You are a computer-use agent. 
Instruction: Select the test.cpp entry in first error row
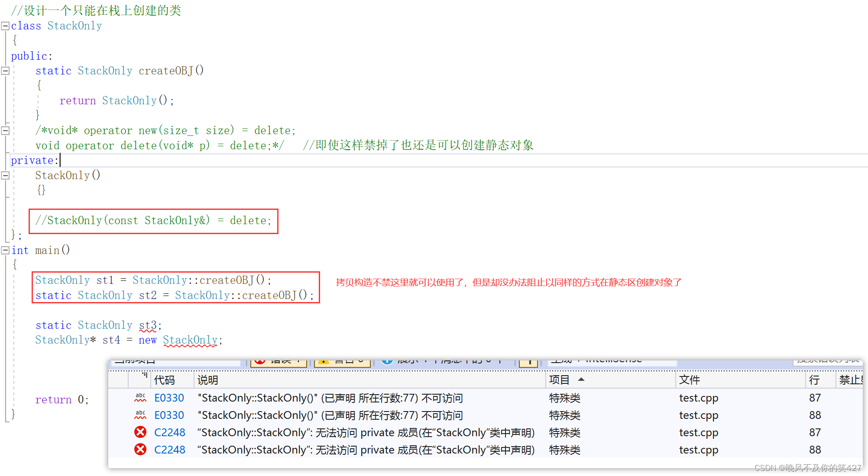(698, 398)
